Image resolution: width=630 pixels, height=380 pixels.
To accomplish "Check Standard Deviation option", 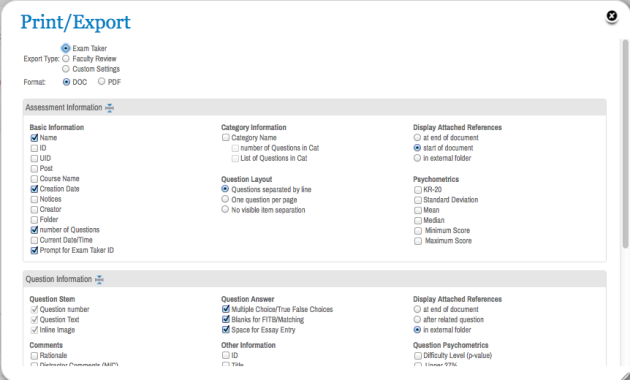I will (x=418, y=200).
